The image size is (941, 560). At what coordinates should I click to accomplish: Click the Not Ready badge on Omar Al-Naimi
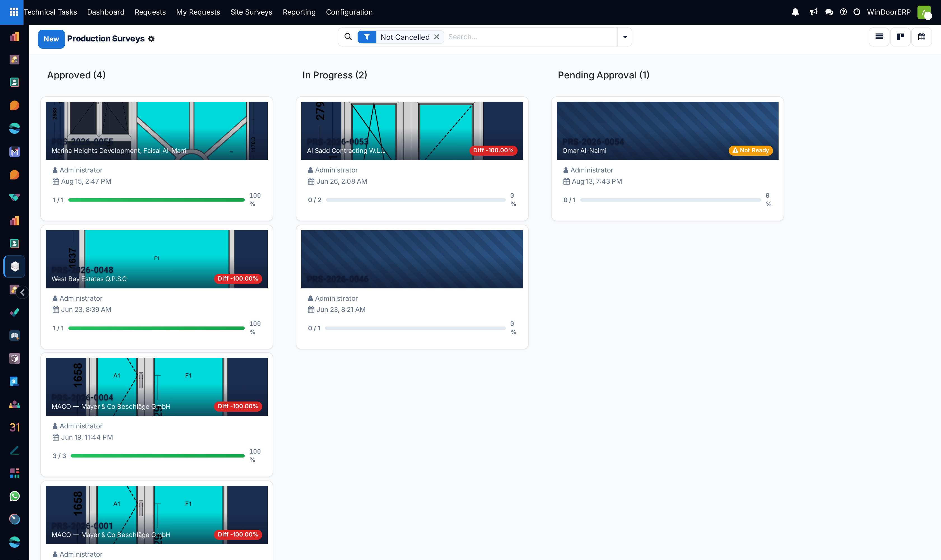tap(751, 151)
